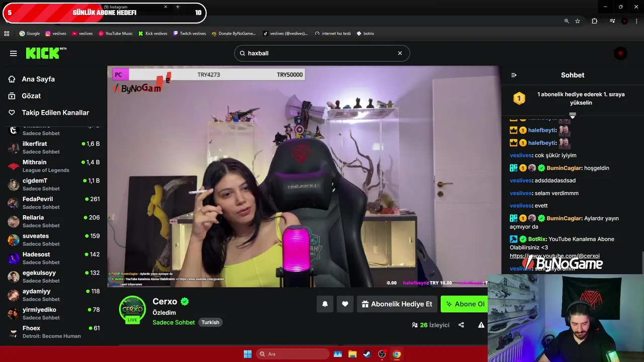The width and height of the screenshot is (644, 362).
Task: Click the 26 İzleyici viewer count
Action: pos(431,325)
